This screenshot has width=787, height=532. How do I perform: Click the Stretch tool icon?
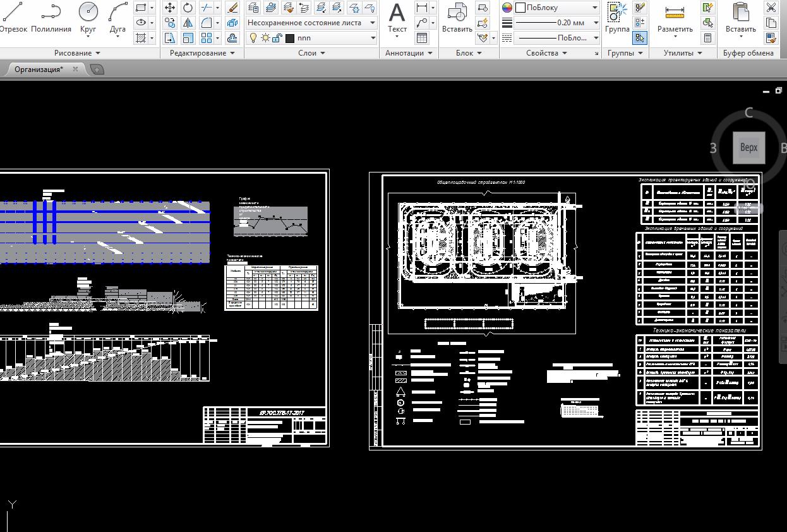tap(170, 38)
